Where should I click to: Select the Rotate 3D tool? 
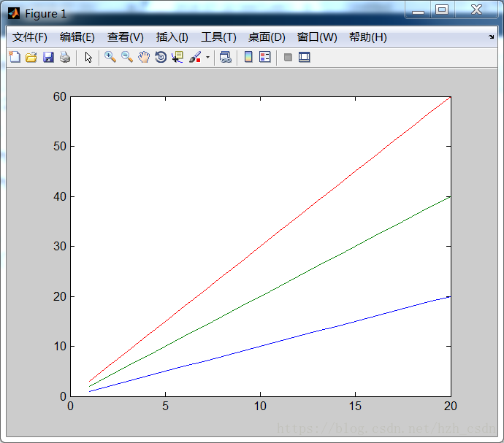161,57
